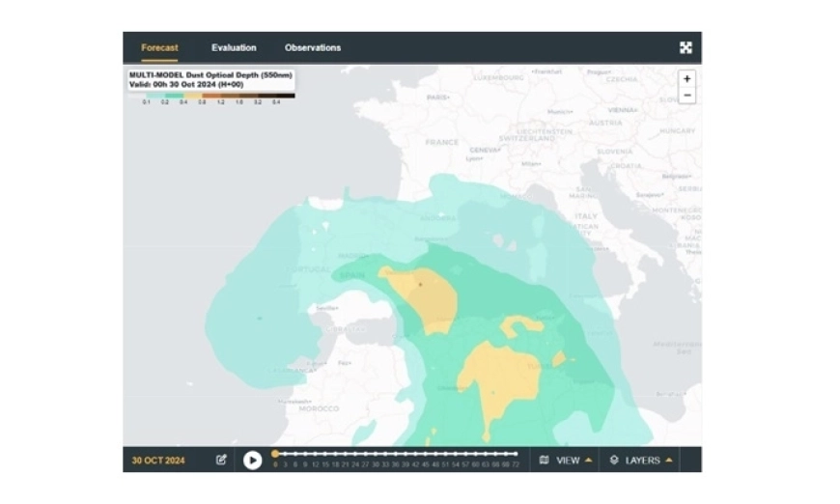Image resolution: width=840 pixels, height=504 pixels.
Task: Select hour 36 on forecast timeline
Action: (x=395, y=454)
